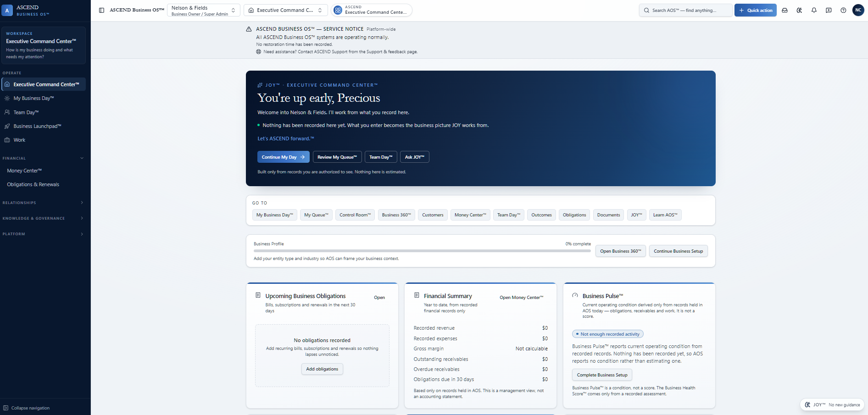Go to the Business 360 chip
The image size is (868, 415).
(396, 215)
